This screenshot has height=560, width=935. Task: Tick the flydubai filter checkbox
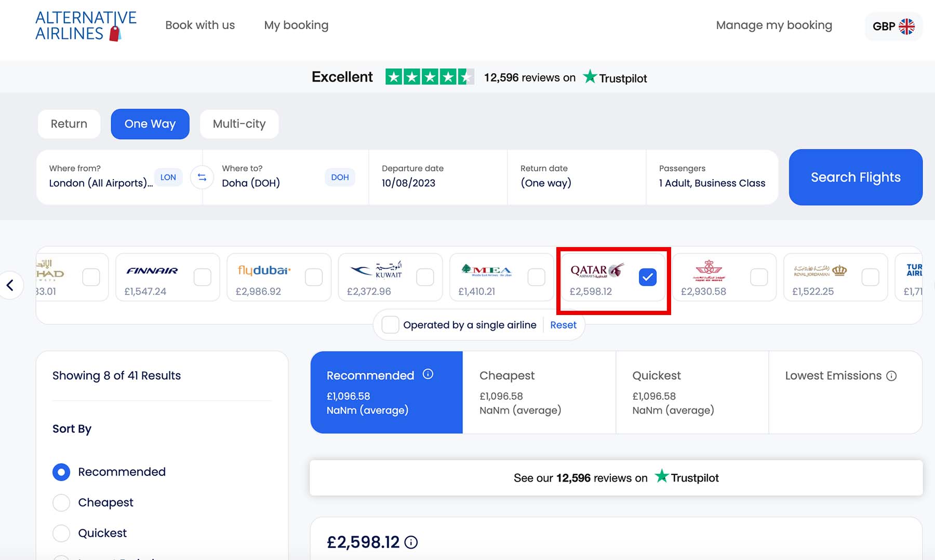click(314, 277)
